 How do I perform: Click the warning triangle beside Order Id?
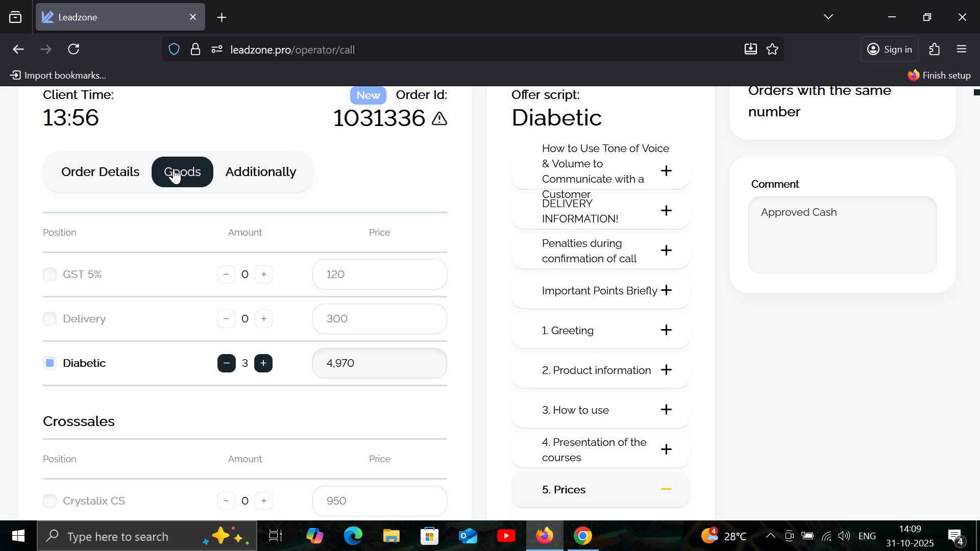439,119
